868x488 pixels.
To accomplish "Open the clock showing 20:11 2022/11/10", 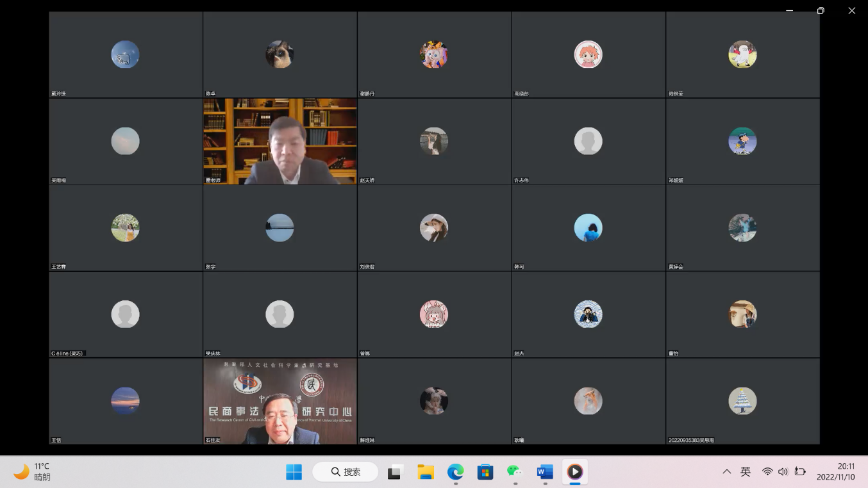I will (835, 472).
